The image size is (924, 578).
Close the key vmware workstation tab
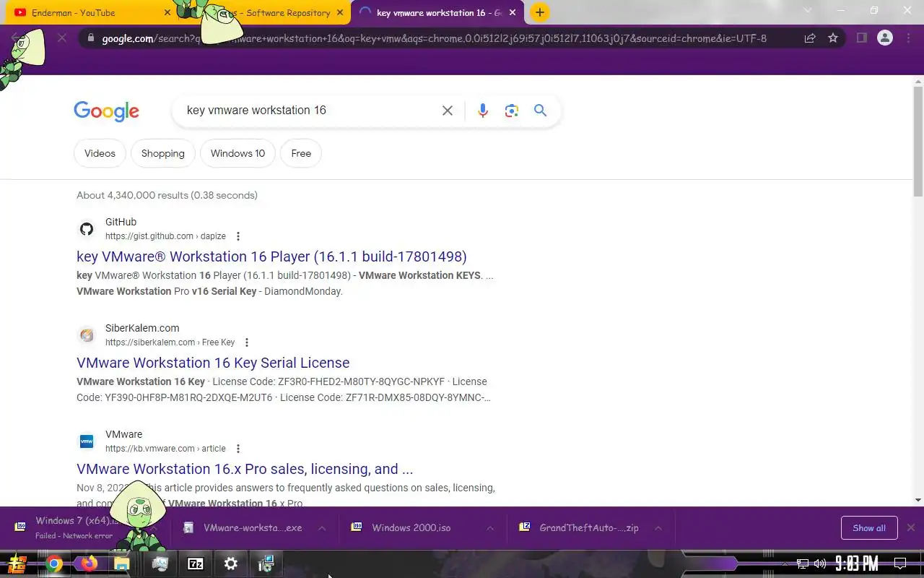point(514,12)
